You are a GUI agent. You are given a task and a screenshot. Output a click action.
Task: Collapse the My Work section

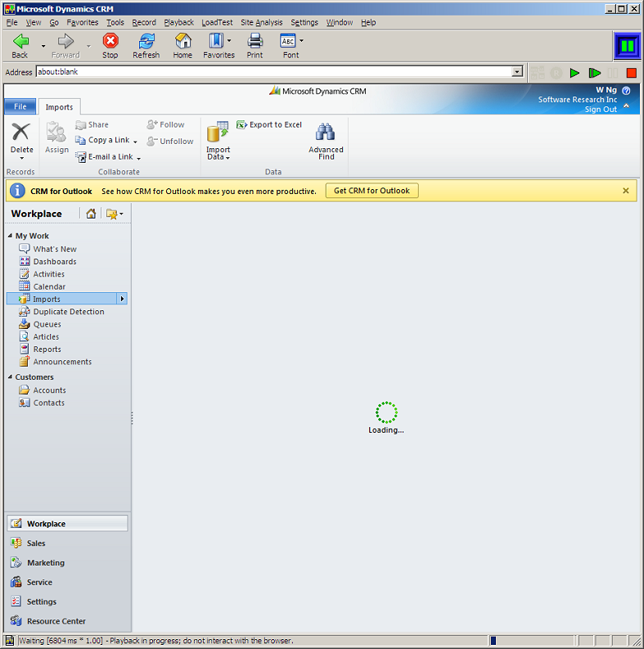[x=10, y=236]
